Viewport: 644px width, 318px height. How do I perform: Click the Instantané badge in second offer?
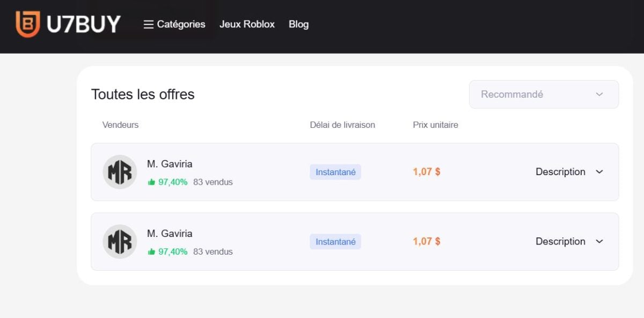tap(335, 242)
